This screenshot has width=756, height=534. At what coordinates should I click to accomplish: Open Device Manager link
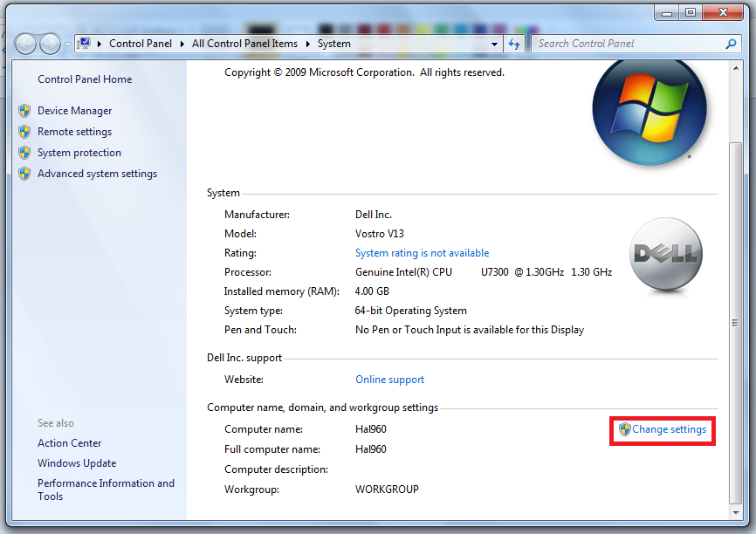point(75,110)
